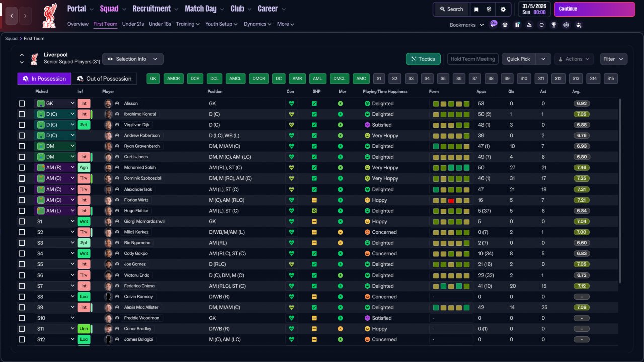This screenshot has width=644, height=362.
Task: Click the squad list vertical scrollbar
Action: (x=620, y=191)
